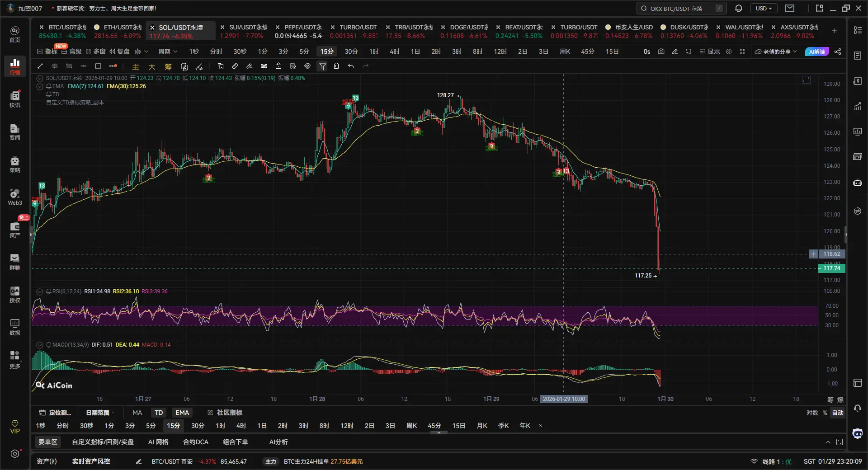Click the trash delete drawings icon

[336, 66]
